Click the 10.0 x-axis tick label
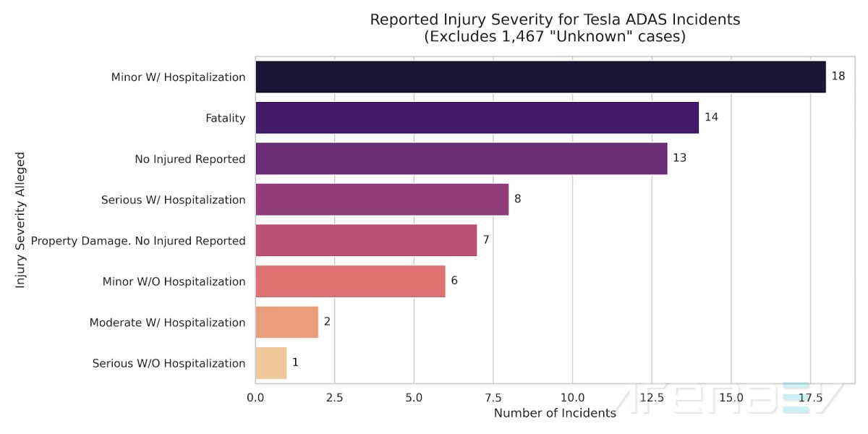The image size is (868, 434). 572,397
